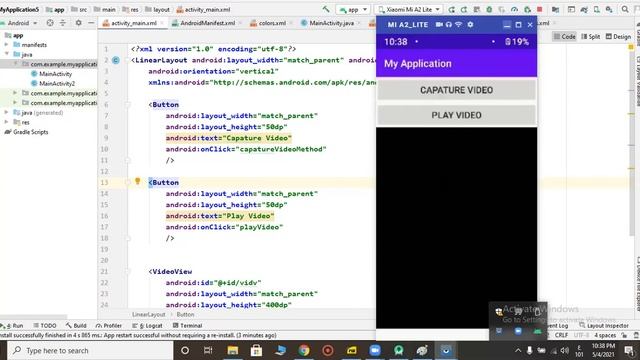Click the collapse all icon in project panel
This screenshot has width=640, height=360.
tap(63, 23)
